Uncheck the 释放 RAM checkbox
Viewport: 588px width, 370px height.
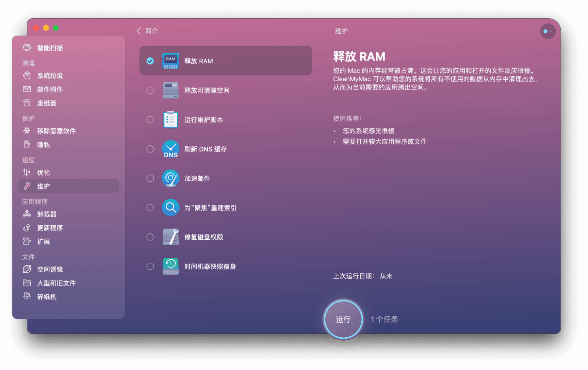[x=150, y=61]
